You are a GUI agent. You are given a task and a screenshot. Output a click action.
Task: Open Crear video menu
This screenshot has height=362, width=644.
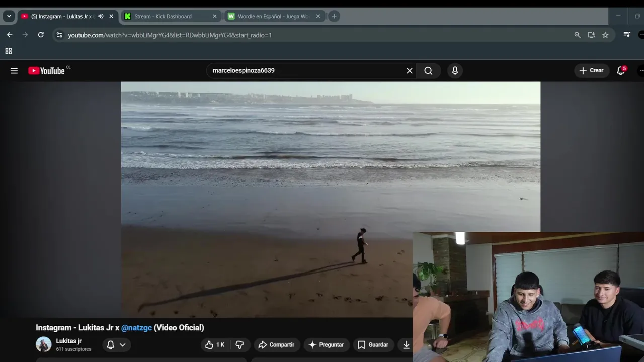(x=592, y=71)
